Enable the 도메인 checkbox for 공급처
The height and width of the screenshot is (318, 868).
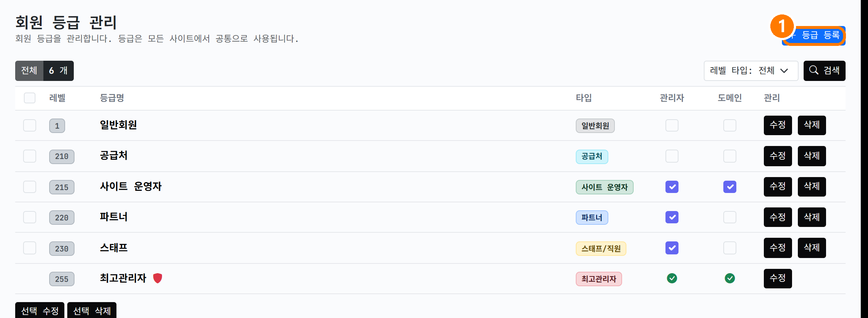tap(730, 156)
